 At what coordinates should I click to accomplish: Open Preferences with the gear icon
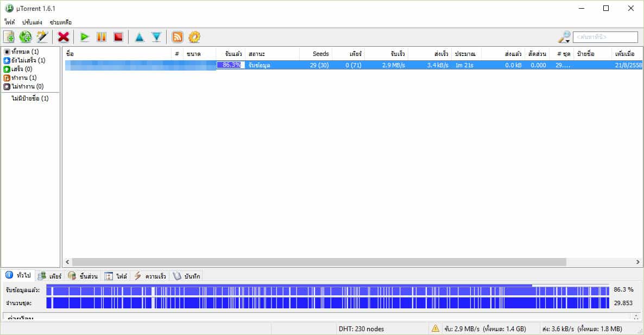[194, 37]
